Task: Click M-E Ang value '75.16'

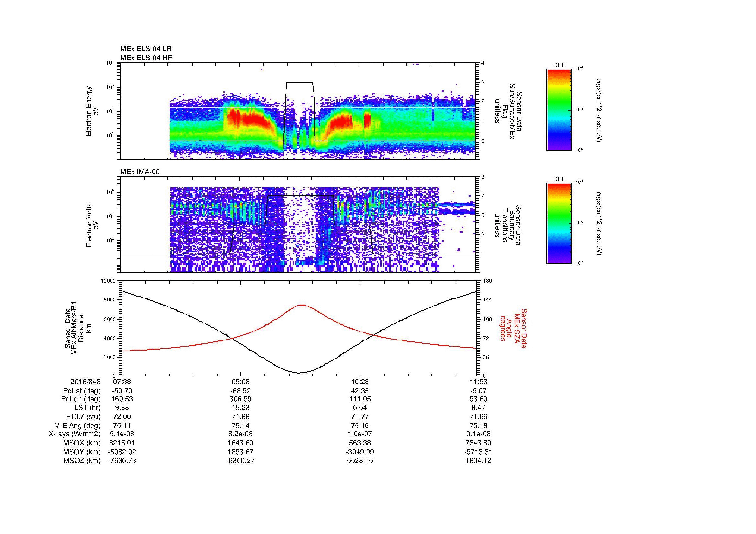Action: tap(360, 425)
